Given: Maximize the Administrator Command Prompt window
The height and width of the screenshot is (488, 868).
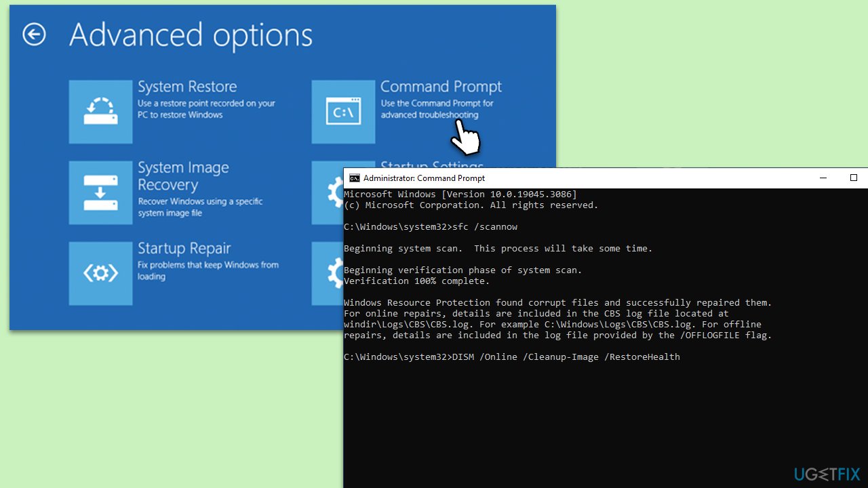Looking at the screenshot, I should pos(854,178).
